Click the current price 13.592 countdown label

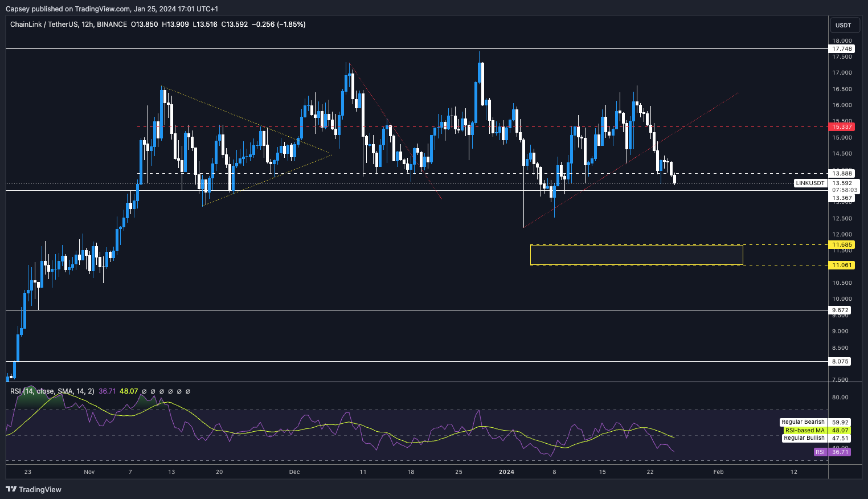click(844, 187)
